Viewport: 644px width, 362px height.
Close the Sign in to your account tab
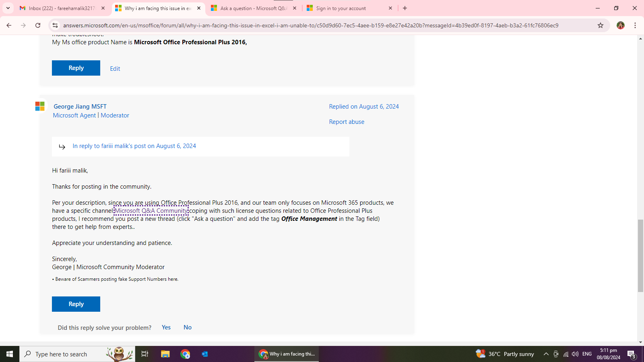click(390, 8)
